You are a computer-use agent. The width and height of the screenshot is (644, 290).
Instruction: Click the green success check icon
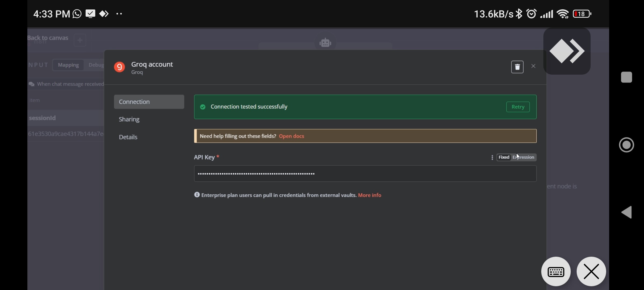coord(203,107)
